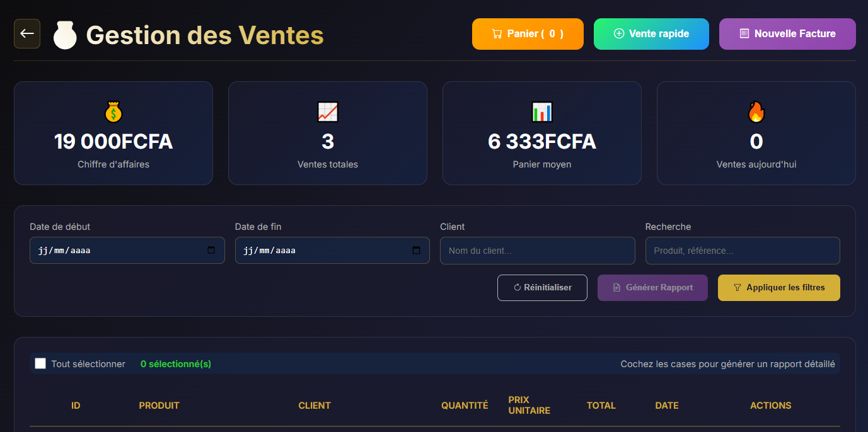The image size is (868, 432).
Task: Start a Vente rapide
Action: (x=651, y=34)
